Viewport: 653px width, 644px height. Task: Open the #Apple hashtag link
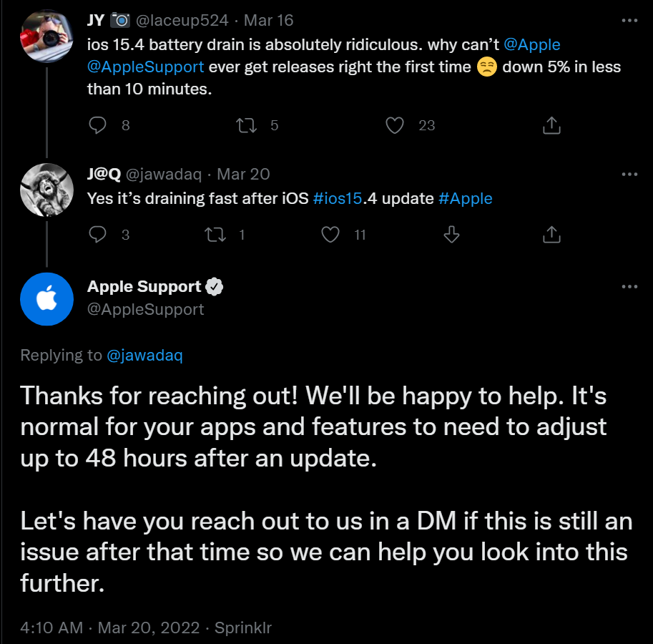465,198
